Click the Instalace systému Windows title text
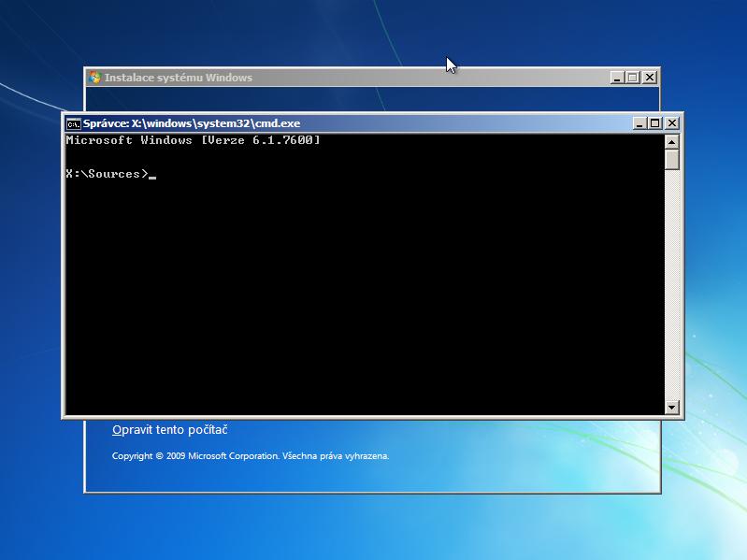 tap(178, 78)
